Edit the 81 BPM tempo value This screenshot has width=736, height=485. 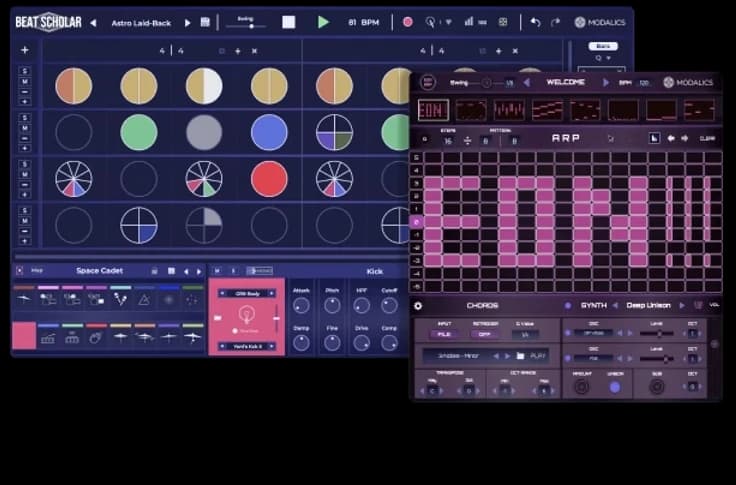(x=363, y=23)
